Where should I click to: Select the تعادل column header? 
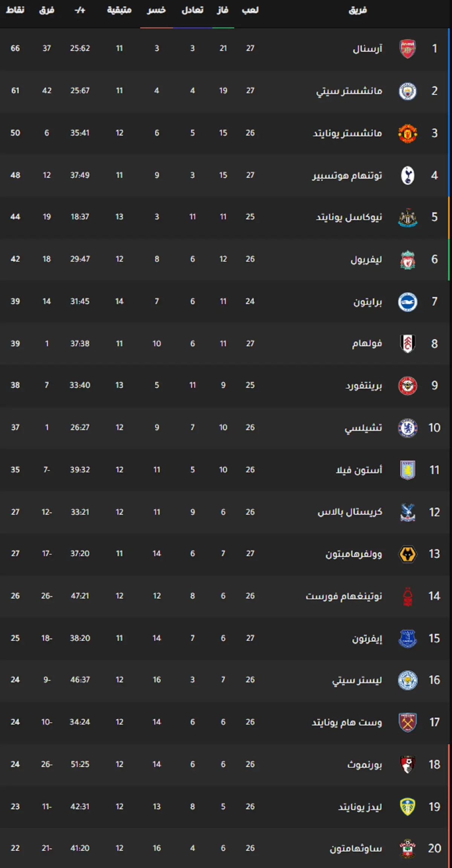click(192, 10)
